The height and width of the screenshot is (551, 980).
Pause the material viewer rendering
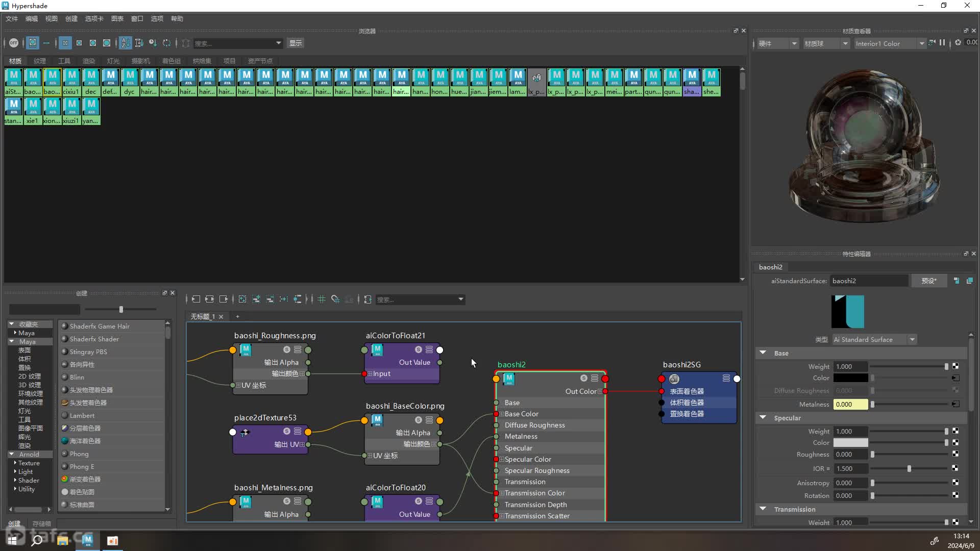point(942,43)
